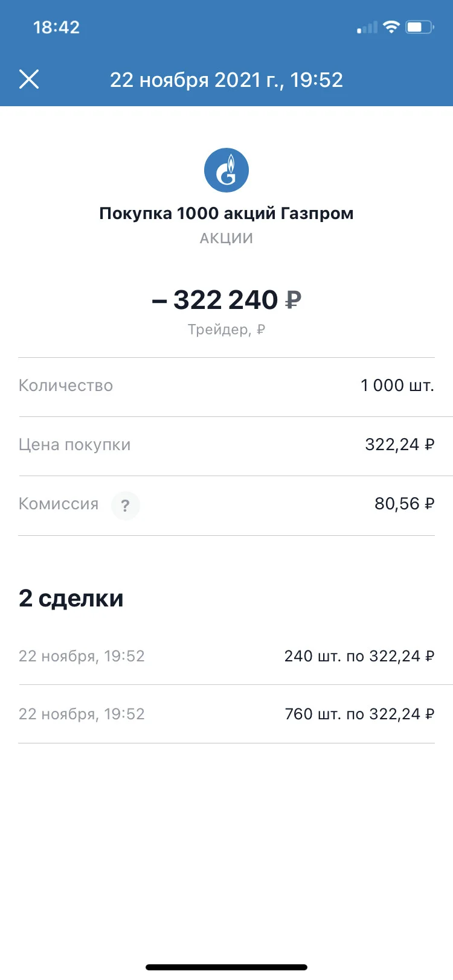The width and height of the screenshot is (453, 980).
Task: Tap the 1 000 шт. quantity value
Action: click(x=397, y=386)
